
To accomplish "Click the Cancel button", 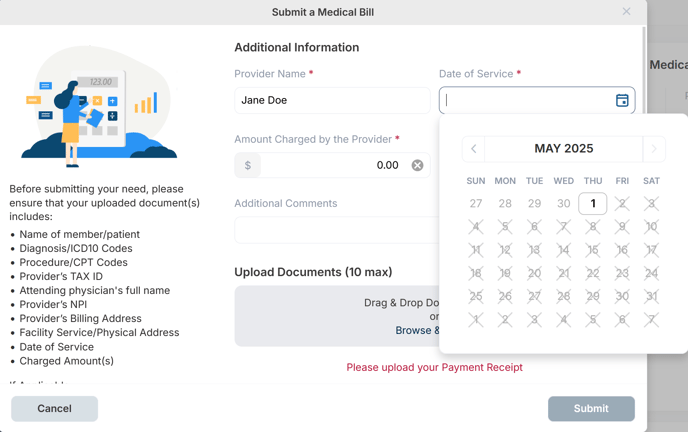I will point(54,409).
